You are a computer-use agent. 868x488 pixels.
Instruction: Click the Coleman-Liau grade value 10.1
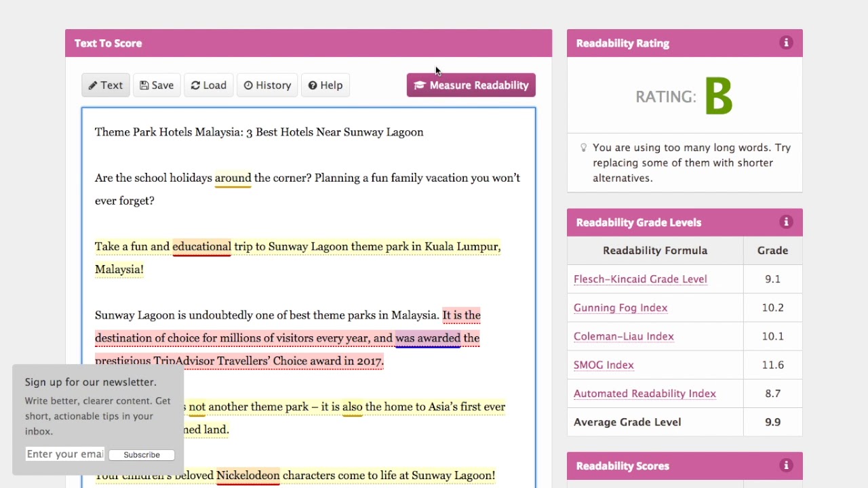[772, 336]
